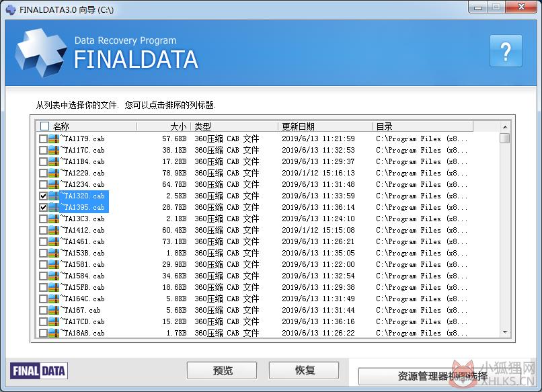The width and height of the screenshot is (542, 392).
Task: Click the file icon of ~TA13C3.cab
Action: pyautogui.click(x=54, y=219)
